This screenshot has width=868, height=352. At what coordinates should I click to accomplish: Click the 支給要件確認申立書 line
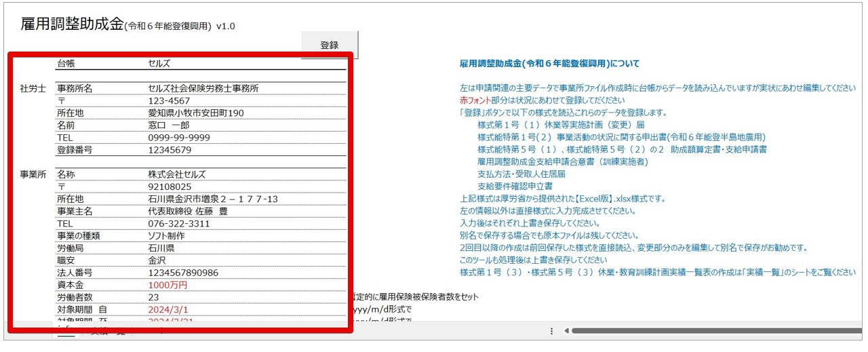[x=515, y=187]
